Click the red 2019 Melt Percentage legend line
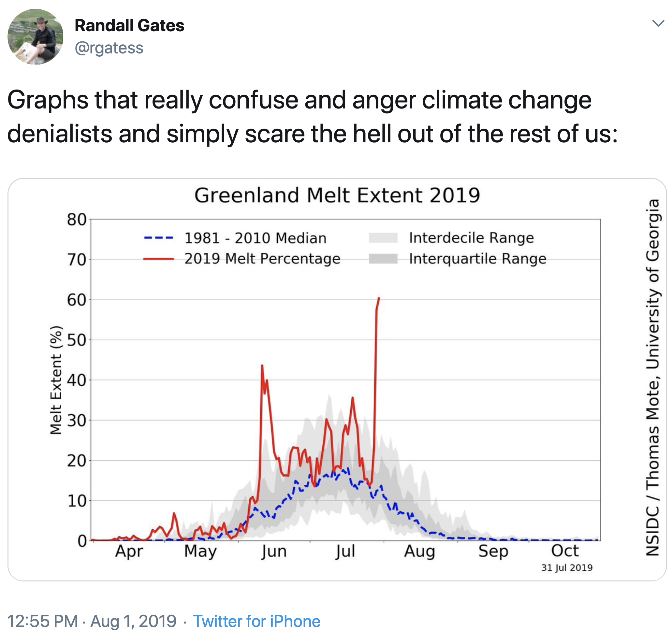The height and width of the screenshot is (643, 672). pyautogui.click(x=158, y=258)
